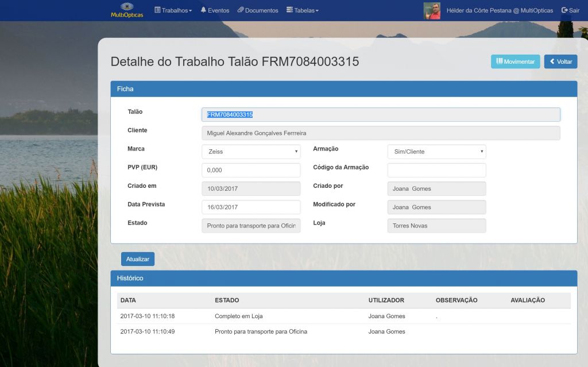Image resolution: width=588 pixels, height=367 pixels.
Task: Click the Talão input field
Action: click(x=380, y=115)
